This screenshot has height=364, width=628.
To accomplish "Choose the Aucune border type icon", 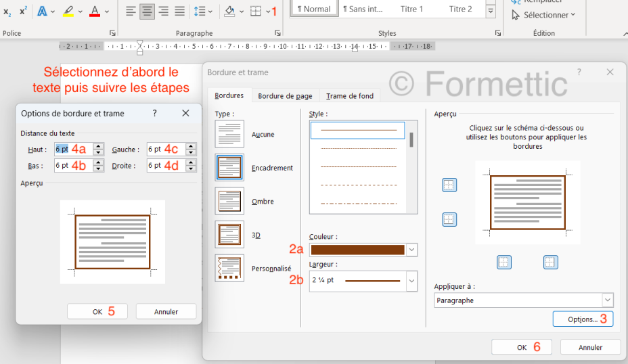I will coord(229,134).
